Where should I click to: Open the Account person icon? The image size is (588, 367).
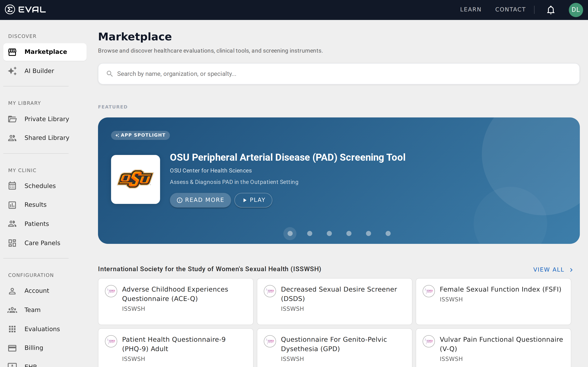pyautogui.click(x=12, y=291)
